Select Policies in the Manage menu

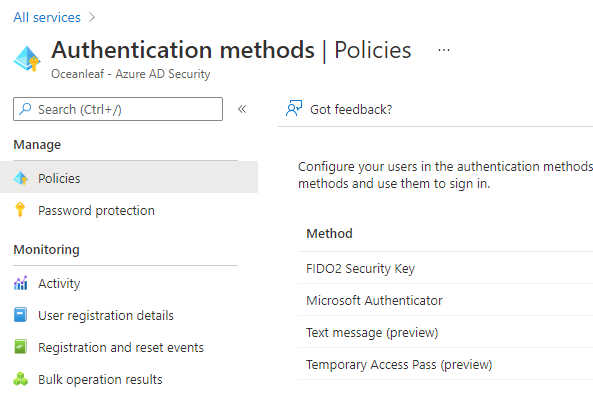coord(129,177)
